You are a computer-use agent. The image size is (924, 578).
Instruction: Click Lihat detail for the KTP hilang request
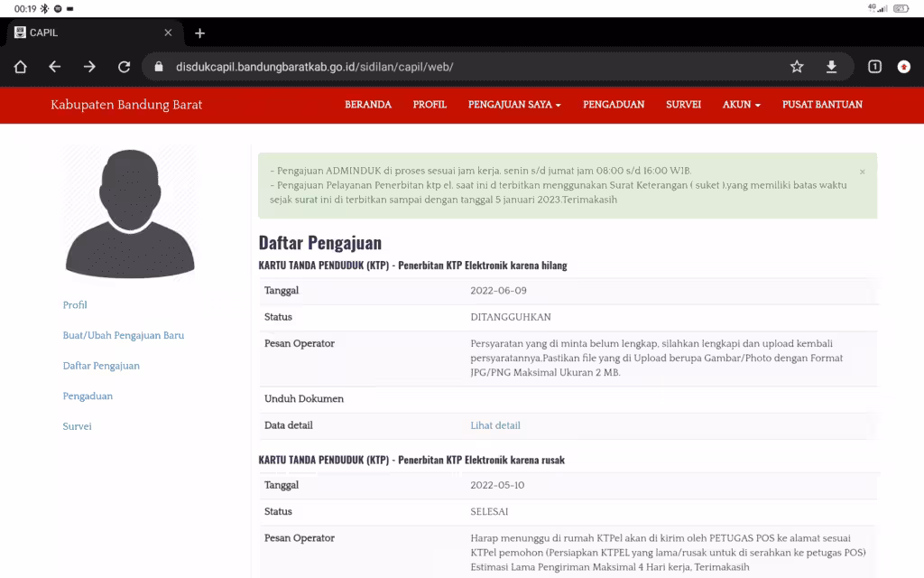[x=495, y=425]
